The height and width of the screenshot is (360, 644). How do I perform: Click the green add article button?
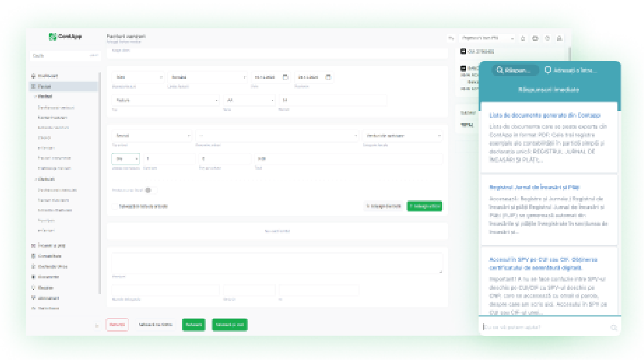pos(424,206)
